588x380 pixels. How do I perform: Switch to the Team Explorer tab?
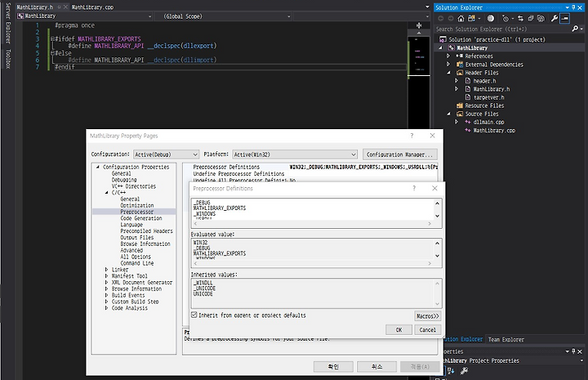(506, 339)
